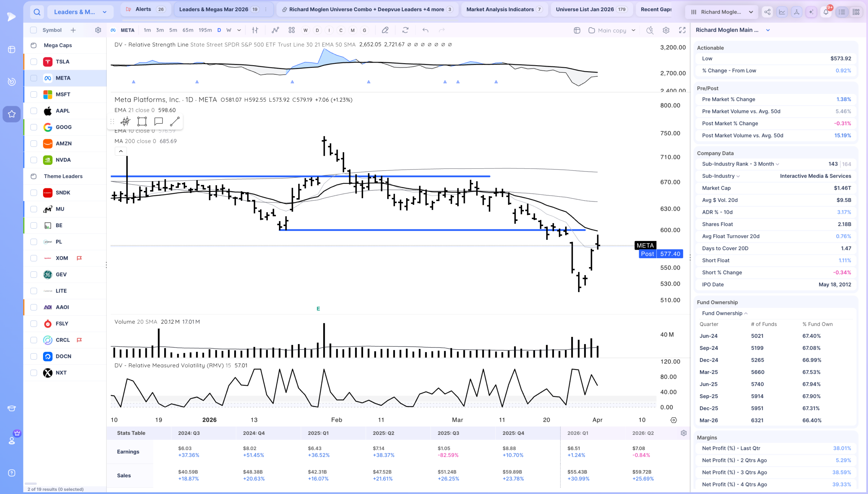Click the refresh chart icon
This screenshot has width=868, height=494.
pyautogui.click(x=405, y=30)
